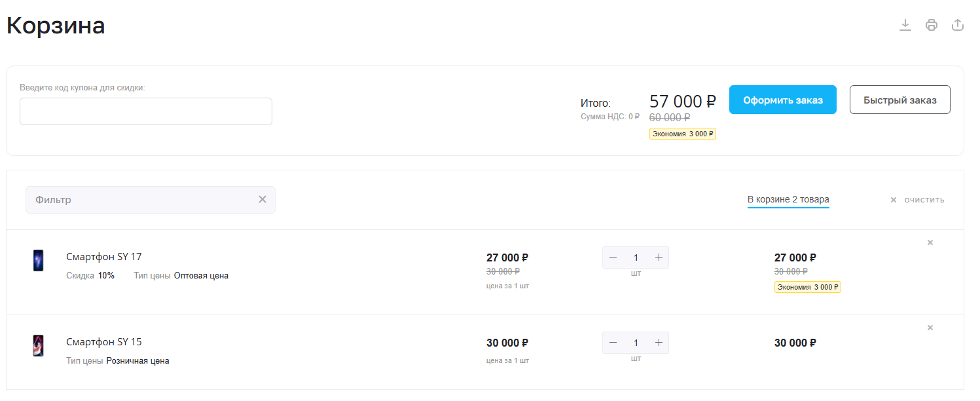
Task: Increase quantity of Смартфон SY 15
Action: click(x=659, y=343)
